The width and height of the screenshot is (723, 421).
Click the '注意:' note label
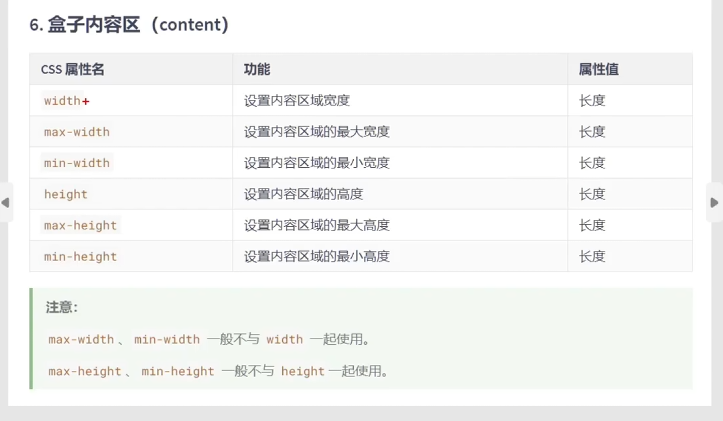(62, 307)
